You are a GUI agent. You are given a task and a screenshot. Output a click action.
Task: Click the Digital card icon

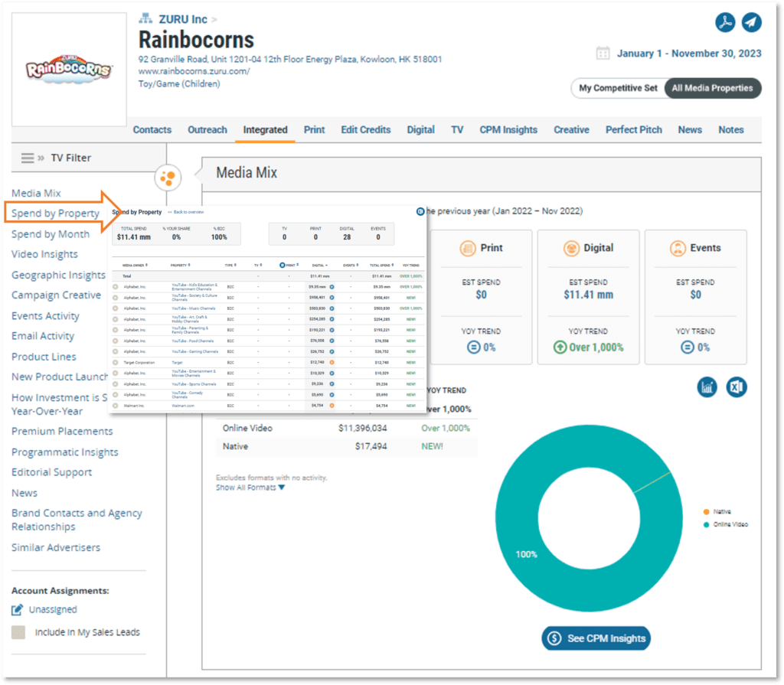tap(571, 248)
